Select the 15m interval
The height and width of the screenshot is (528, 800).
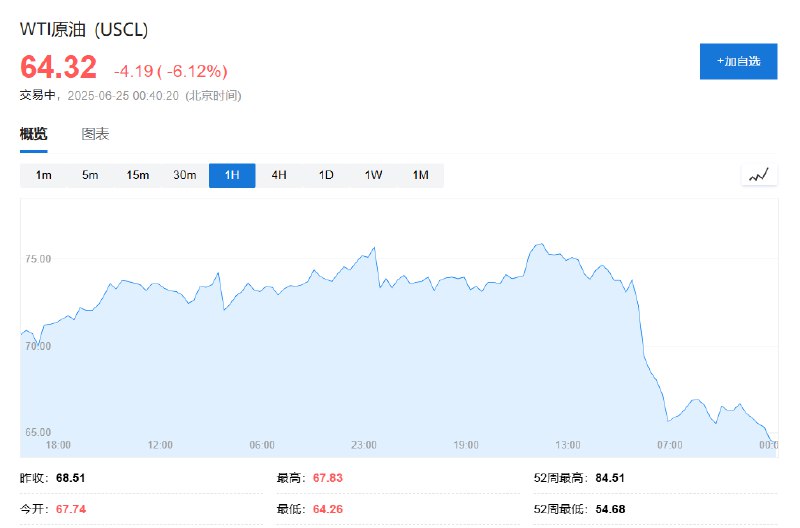pos(138,175)
